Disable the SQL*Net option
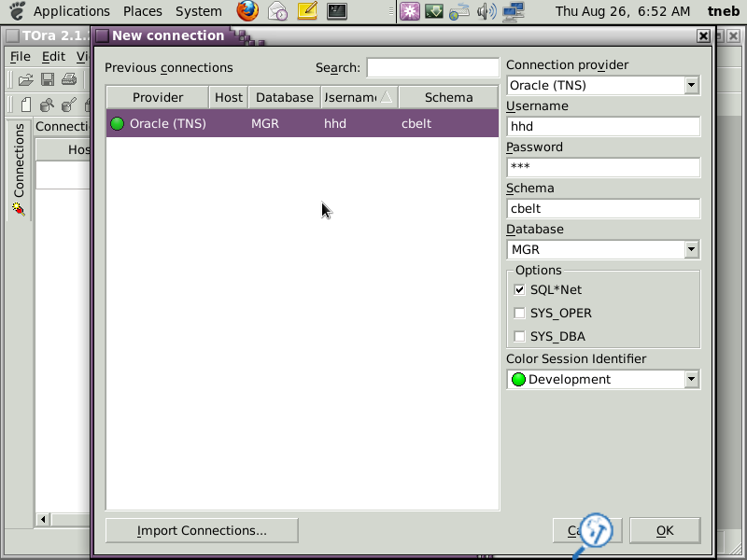The height and width of the screenshot is (560, 747). [x=520, y=290]
